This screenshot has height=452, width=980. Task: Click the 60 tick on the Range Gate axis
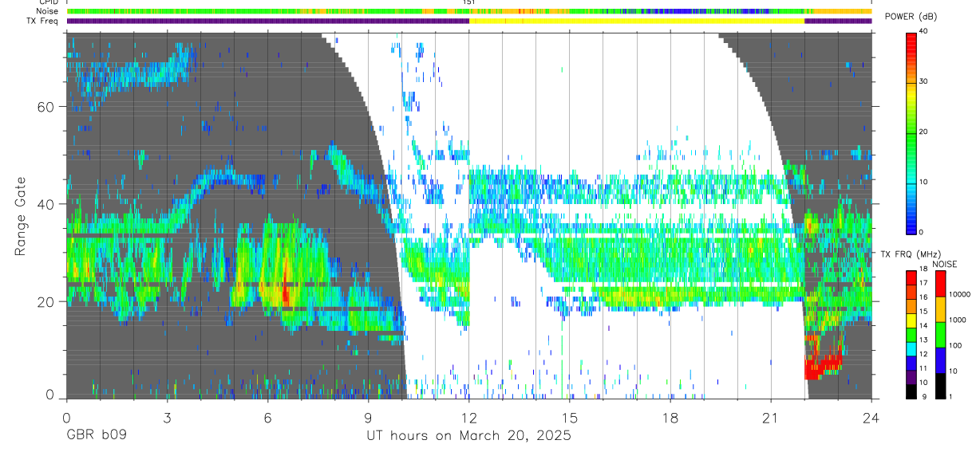pos(45,107)
